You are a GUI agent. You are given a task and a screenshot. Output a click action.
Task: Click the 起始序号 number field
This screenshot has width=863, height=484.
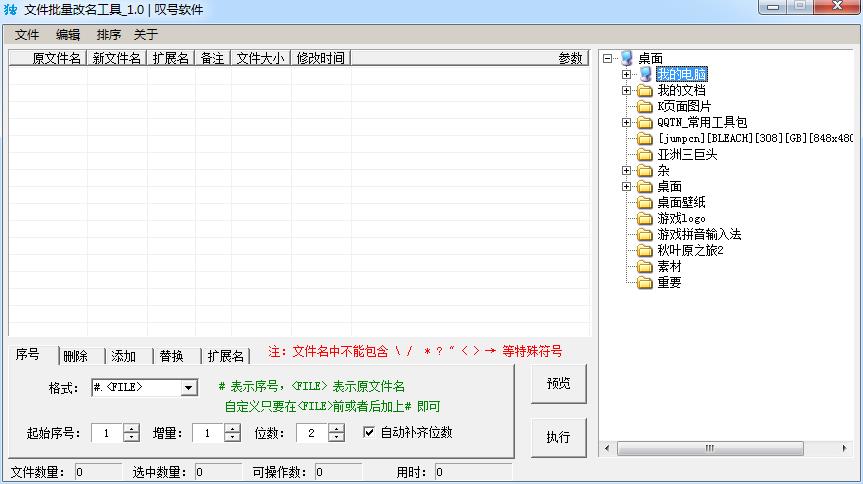point(106,433)
